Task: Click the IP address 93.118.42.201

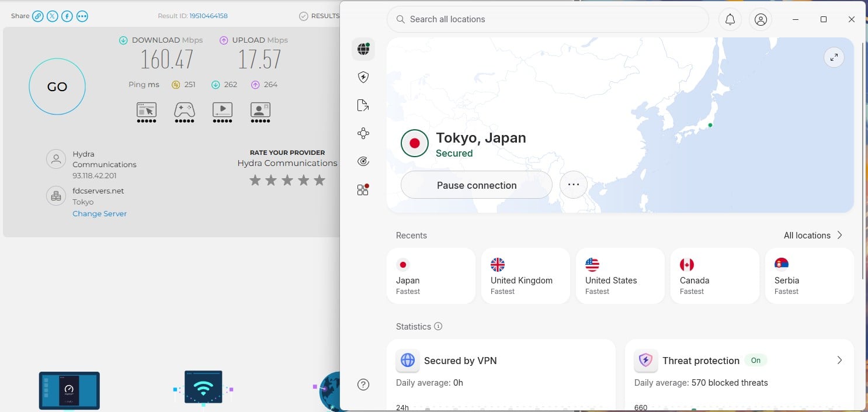Action: click(95, 175)
